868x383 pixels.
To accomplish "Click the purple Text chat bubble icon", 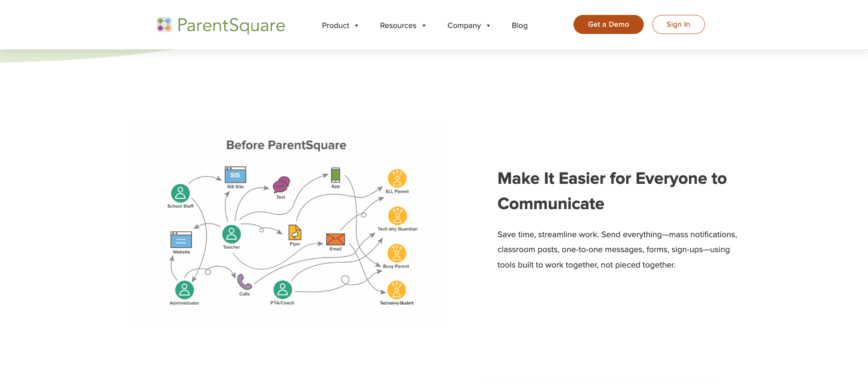I will click(281, 185).
